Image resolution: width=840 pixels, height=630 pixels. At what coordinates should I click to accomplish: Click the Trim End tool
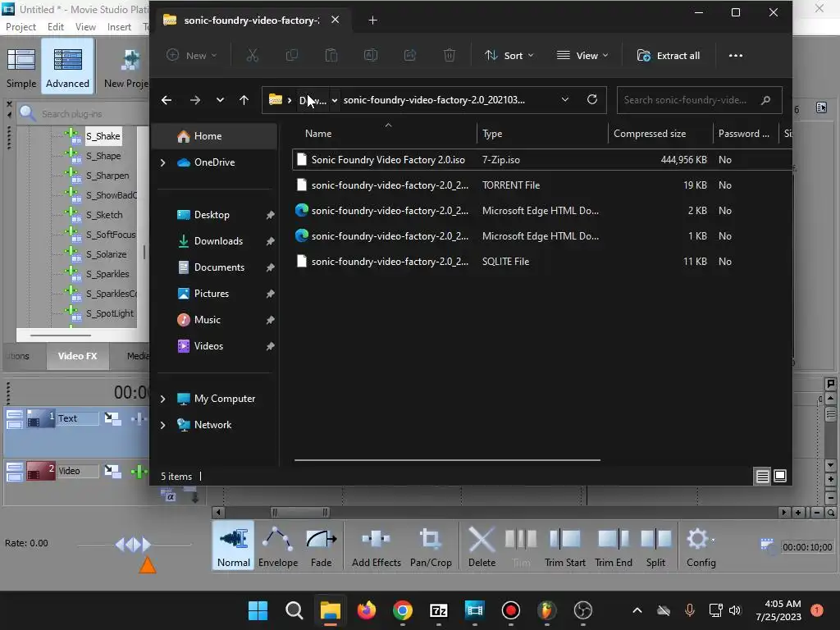[614, 546]
